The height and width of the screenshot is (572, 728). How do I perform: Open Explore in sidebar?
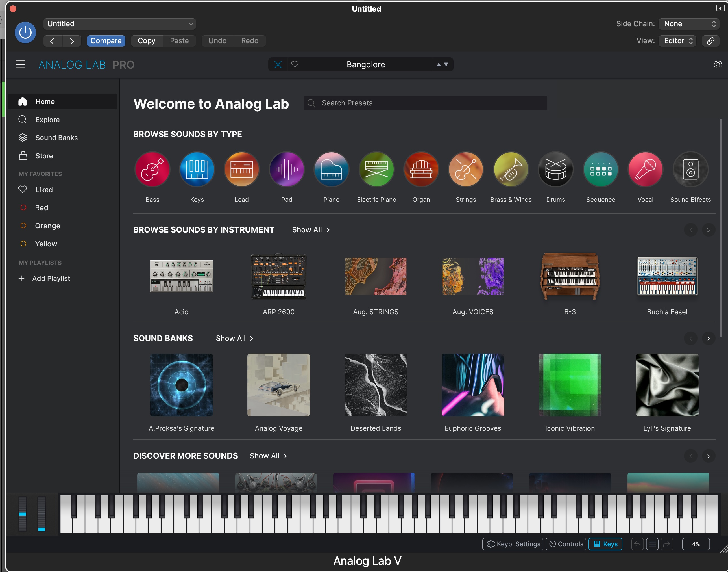63,120
